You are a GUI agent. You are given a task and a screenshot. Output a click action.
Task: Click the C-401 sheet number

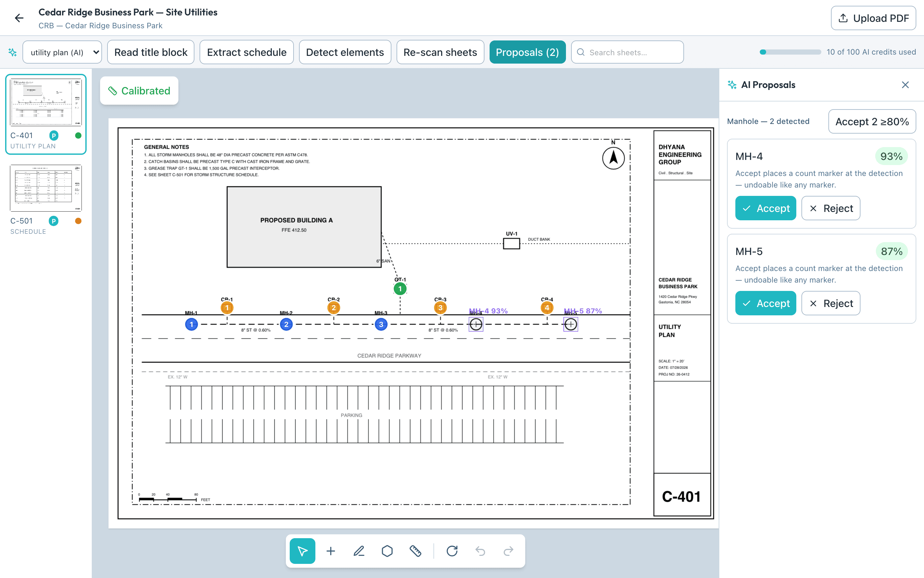[x=681, y=496]
